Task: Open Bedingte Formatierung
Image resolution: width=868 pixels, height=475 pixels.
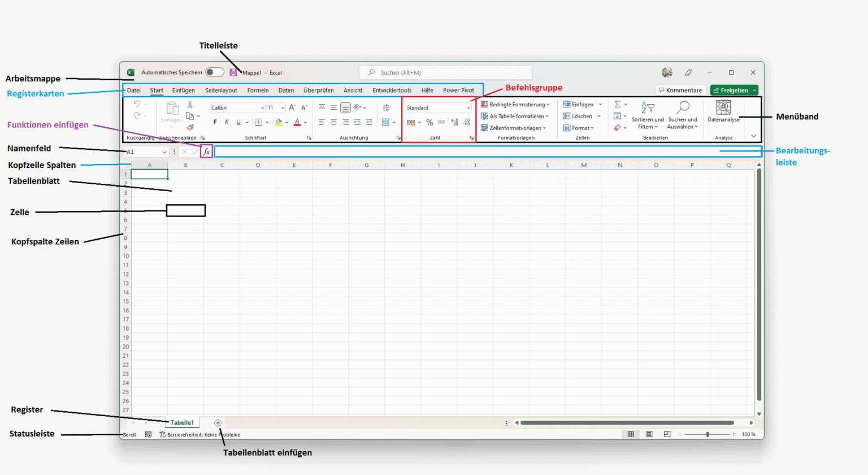Action: (515, 104)
